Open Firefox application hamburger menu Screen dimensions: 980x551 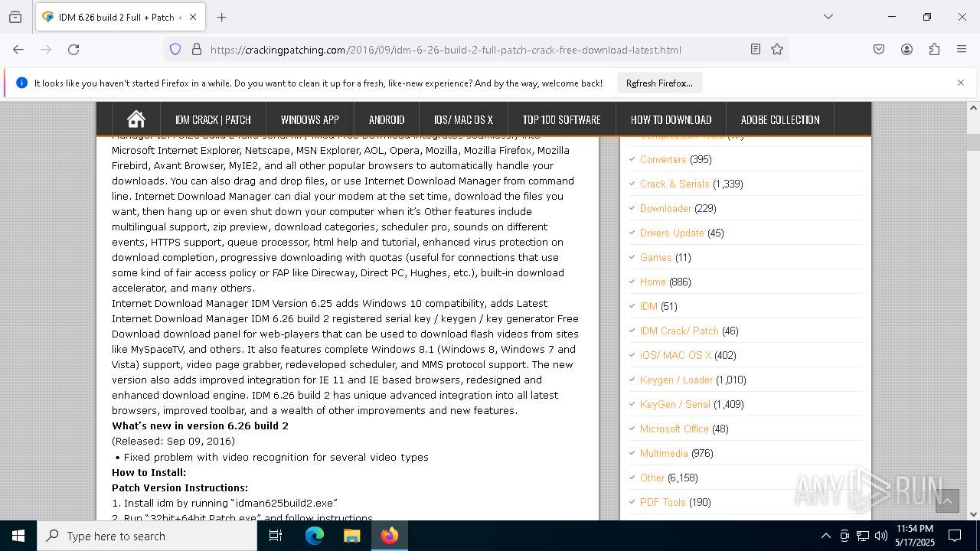[x=962, y=50]
